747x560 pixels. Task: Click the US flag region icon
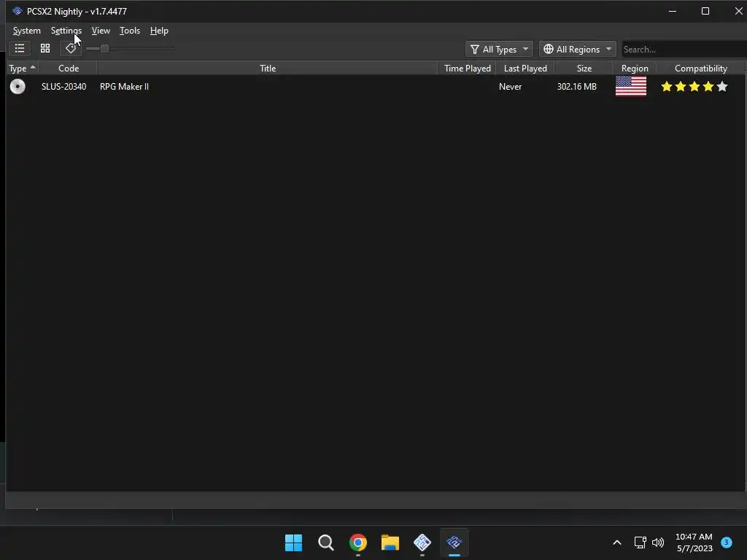pyautogui.click(x=631, y=86)
